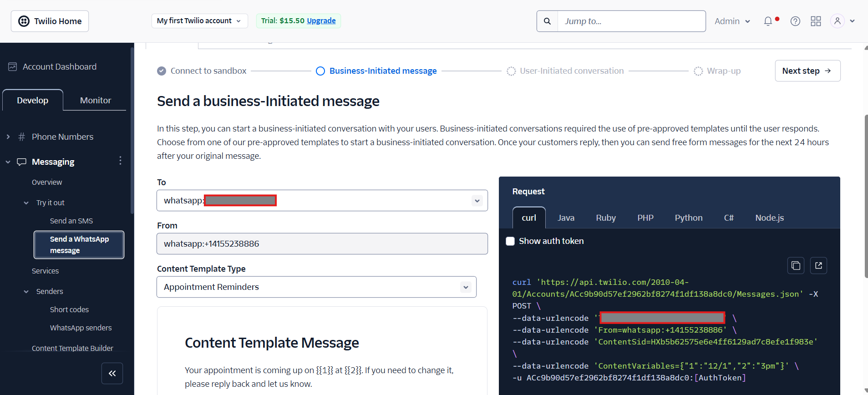Select the Java code tab

(x=566, y=218)
